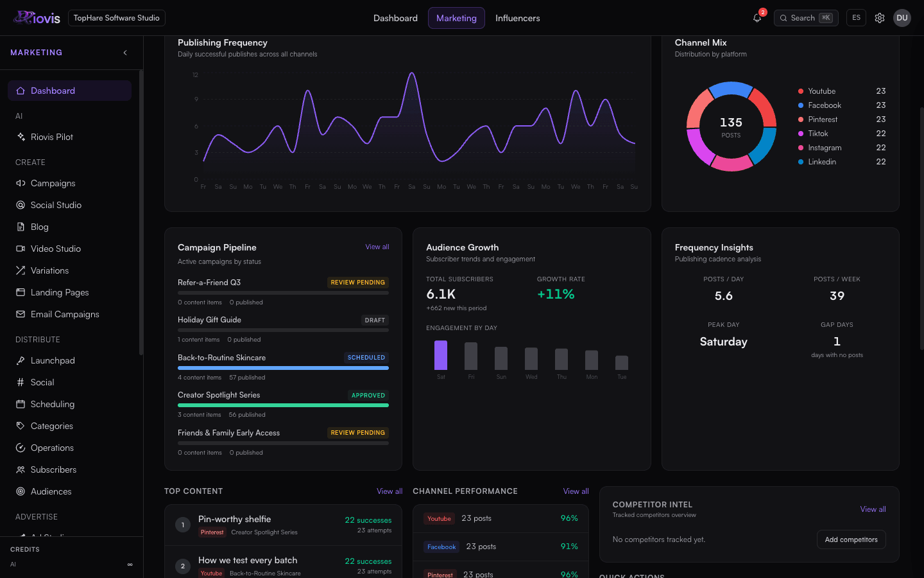924x578 pixels.
Task: Switch to the Influencers tab
Action: click(517, 18)
